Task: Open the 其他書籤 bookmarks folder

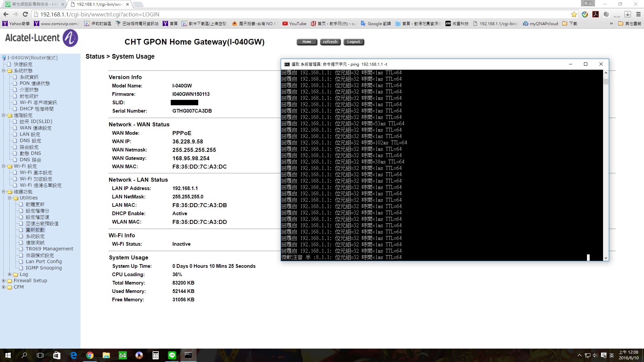Action: click(630, 23)
